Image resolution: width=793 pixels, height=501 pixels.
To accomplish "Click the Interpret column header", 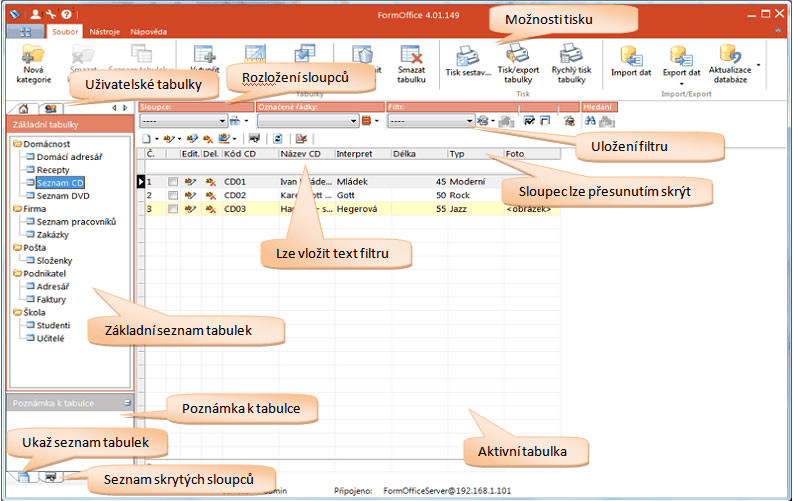I will [x=363, y=154].
